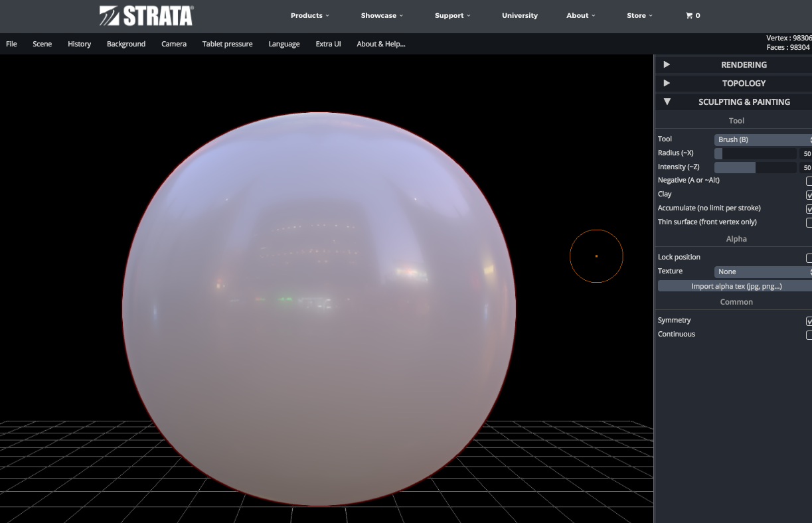
Task: Open the Tool dropdown showing Brush (B)
Action: [762, 139]
